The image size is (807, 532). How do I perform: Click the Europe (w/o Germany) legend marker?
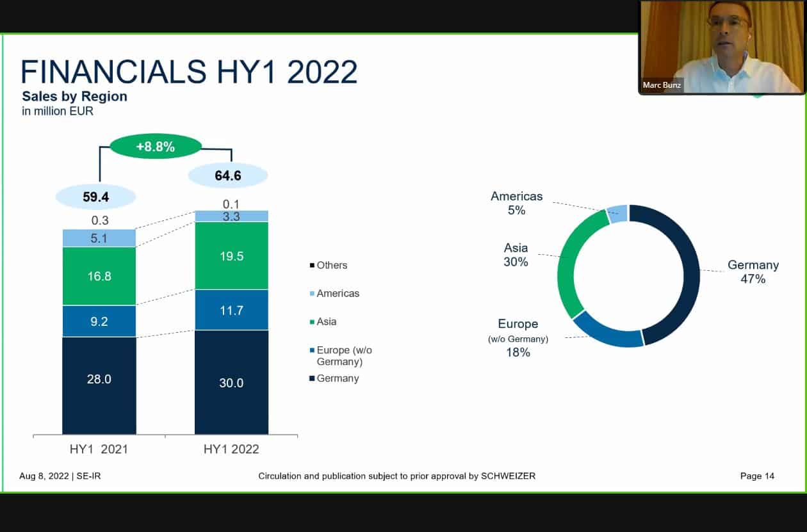pyautogui.click(x=312, y=350)
